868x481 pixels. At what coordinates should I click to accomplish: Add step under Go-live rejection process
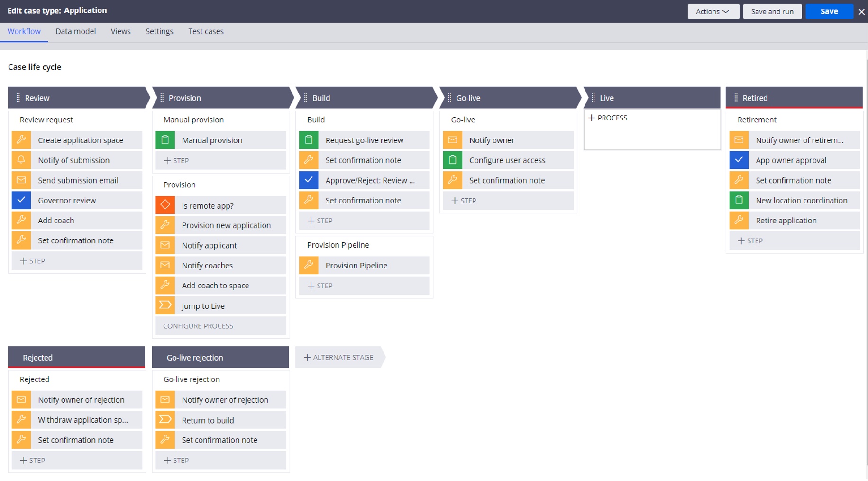click(x=221, y=460)
